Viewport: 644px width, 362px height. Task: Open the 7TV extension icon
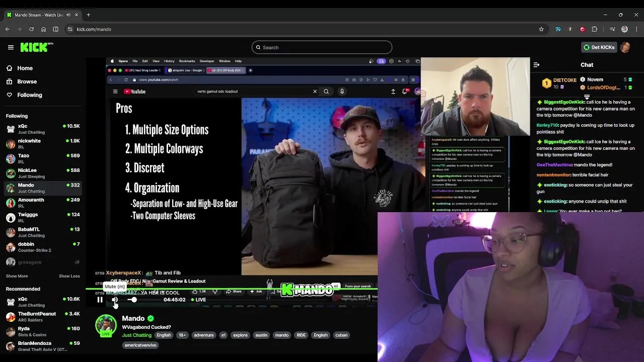point(558,29)
